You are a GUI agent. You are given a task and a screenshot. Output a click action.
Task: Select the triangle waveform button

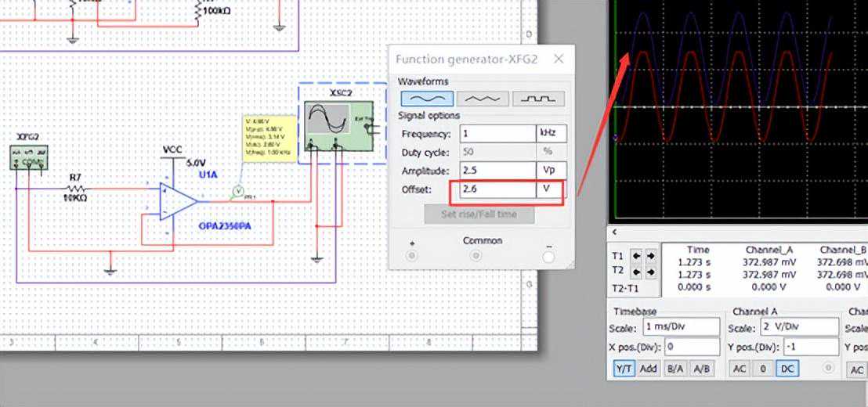[x=482, y=99]
